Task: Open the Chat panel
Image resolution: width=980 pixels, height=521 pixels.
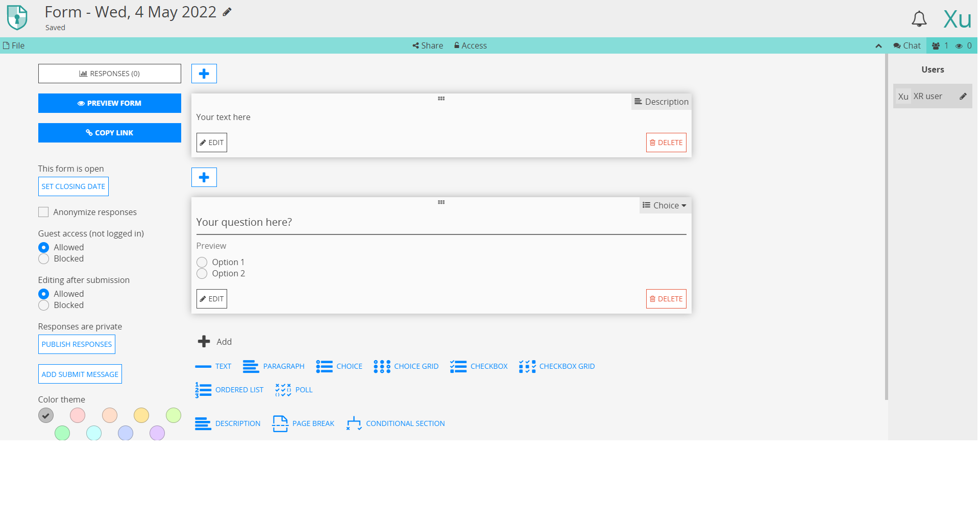Action: pos(907,45)
